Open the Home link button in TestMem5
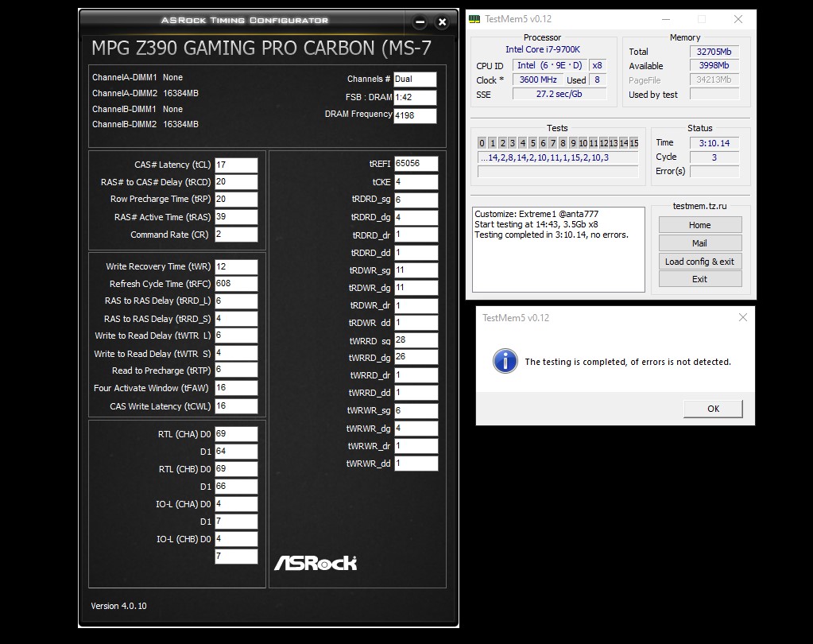 700,225
